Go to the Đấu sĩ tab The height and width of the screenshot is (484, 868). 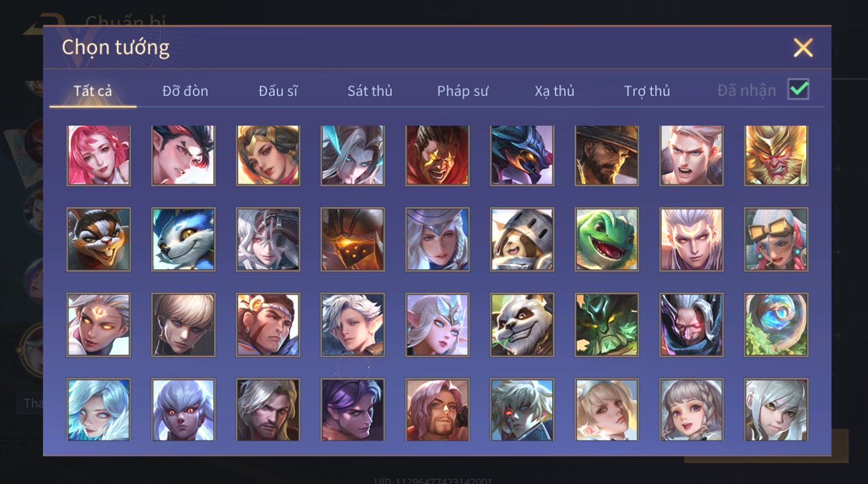tap(278, 91)
